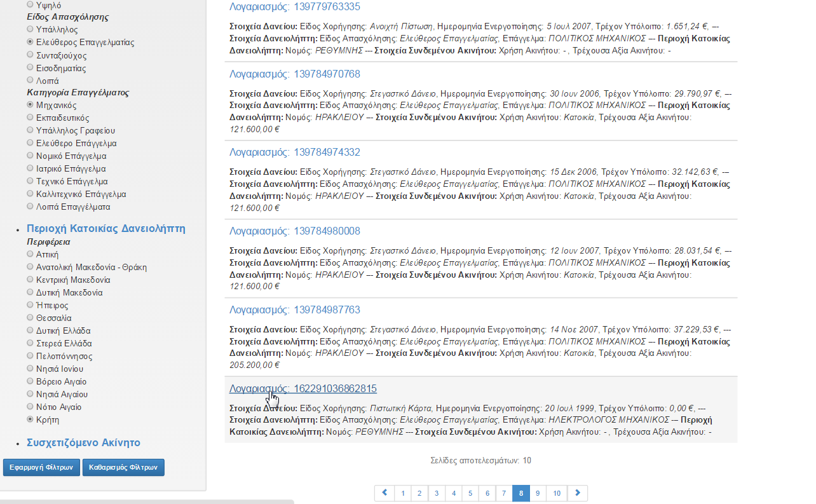Screen dimensions: 816x504
Task: Go to results page 3
Action: tap(436, 493)
